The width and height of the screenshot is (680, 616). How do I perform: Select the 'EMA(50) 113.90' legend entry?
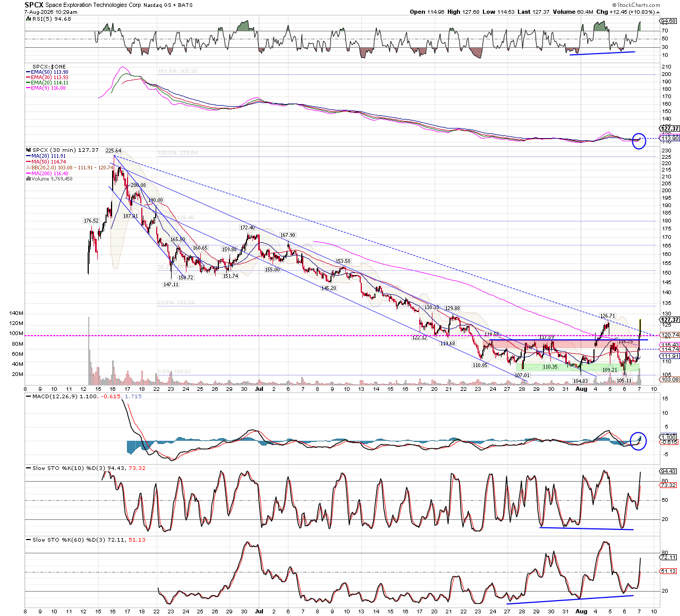tap(47, 72)
